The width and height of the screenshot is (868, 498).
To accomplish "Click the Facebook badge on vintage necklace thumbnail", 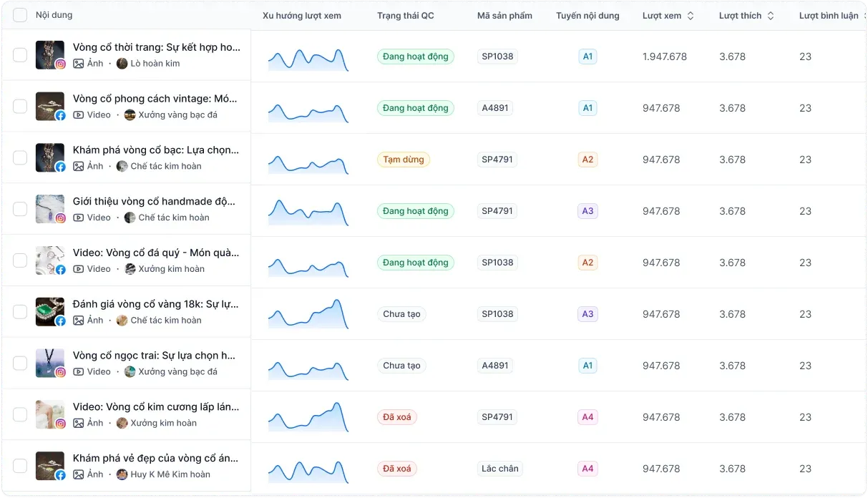I will pyautogui.click(x=61, y=115).
